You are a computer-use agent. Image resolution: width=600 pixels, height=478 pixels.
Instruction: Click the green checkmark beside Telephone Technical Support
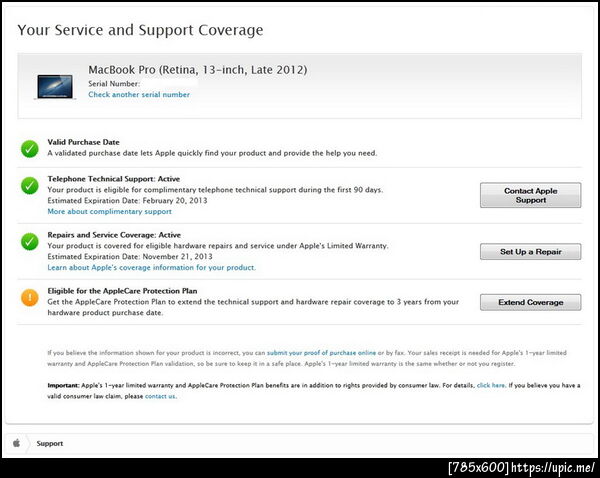(x=29, y=186)
